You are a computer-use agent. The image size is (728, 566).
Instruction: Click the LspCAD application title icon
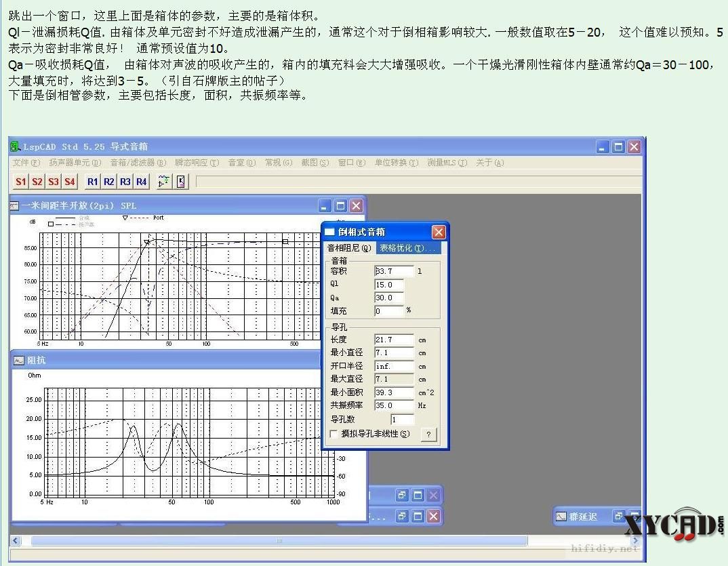[16, 146]
